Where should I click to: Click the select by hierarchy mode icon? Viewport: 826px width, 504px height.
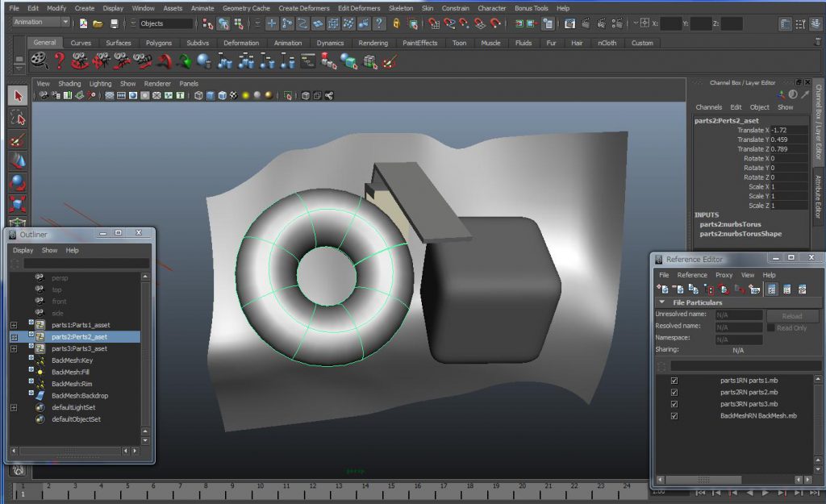tap(208, 23)
